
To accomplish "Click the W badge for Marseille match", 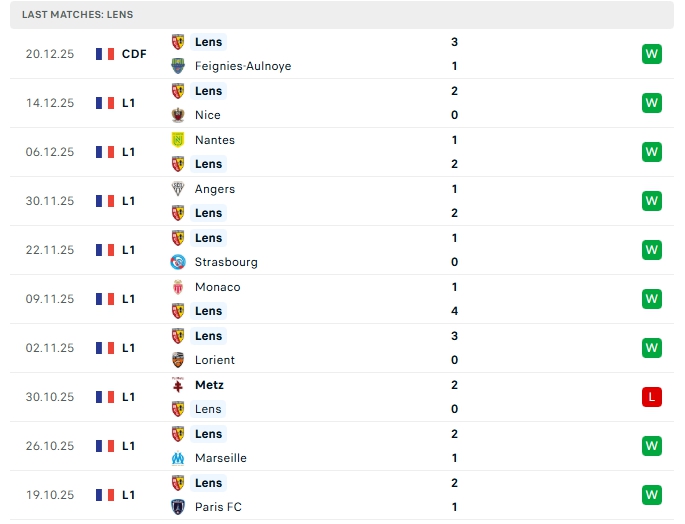I will tap(652, 446).
